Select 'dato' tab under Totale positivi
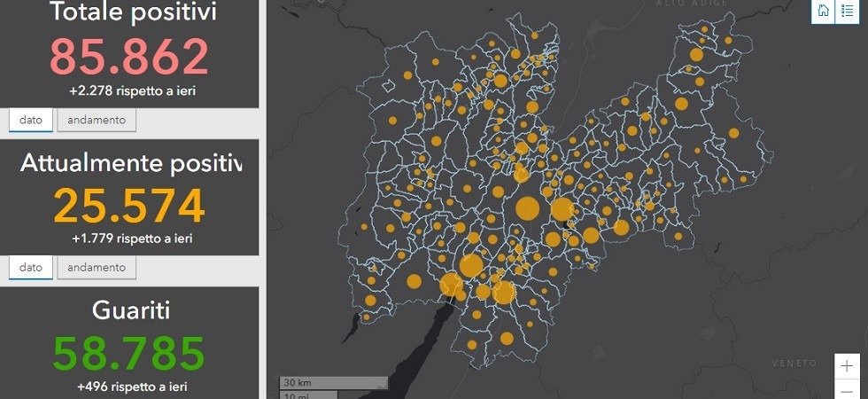The height and width of the screenshot is (399, 868). coord(31,120)
